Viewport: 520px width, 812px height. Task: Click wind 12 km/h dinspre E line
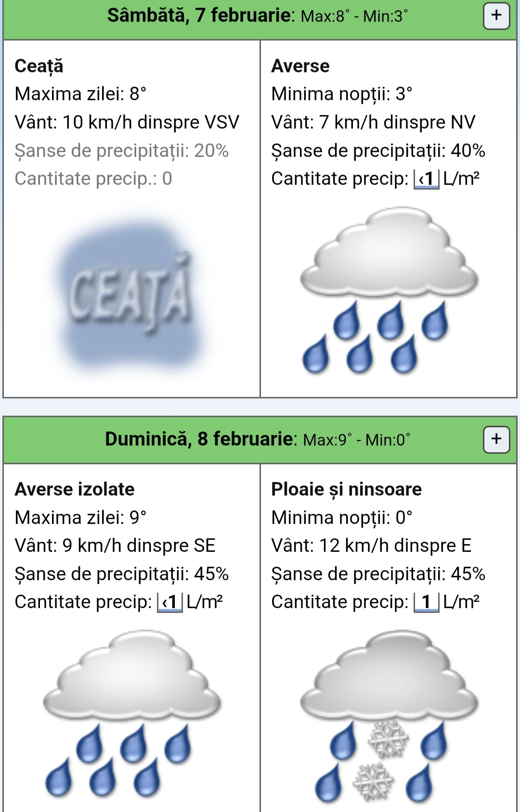pos(371,546)
